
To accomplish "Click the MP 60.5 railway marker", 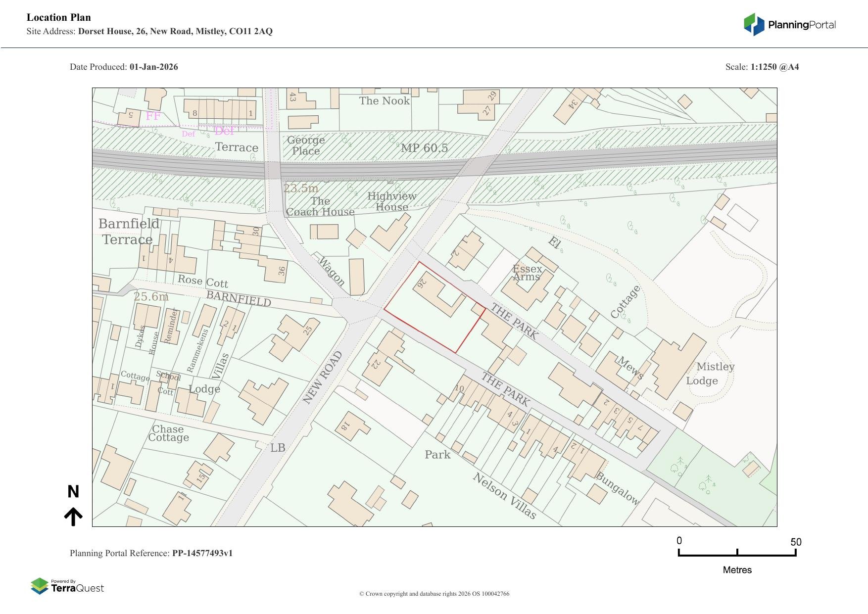I will [x=424, y=148].
